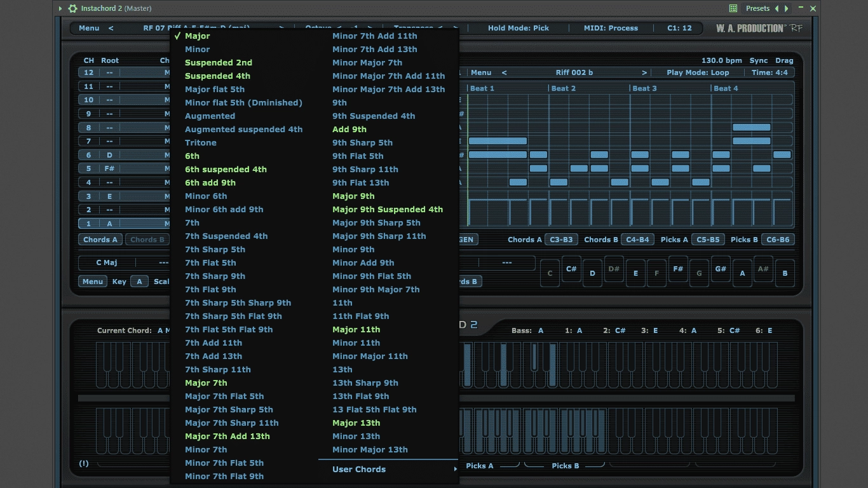Screen dimensions: 868x488
Task: Click the Chords B range C4-B4 button
Action: [637, 240]
